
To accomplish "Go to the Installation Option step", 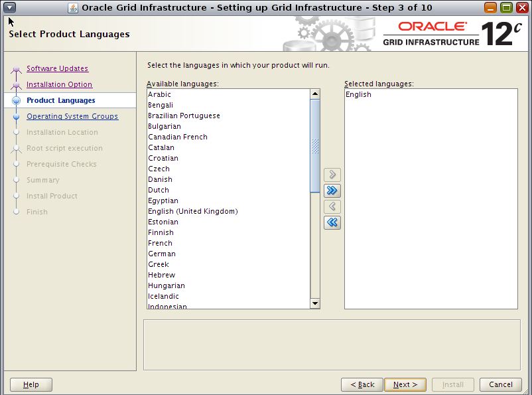I will click(60, 84).
